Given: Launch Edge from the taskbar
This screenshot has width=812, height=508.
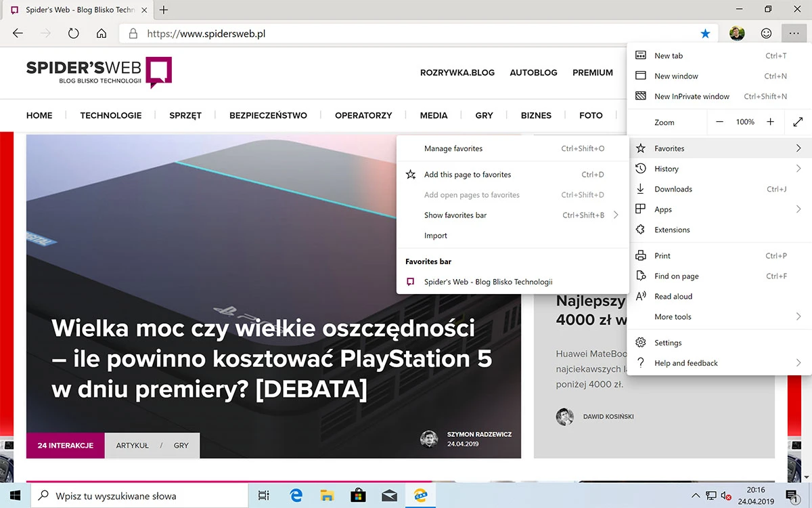Looking at the screenshot, I should click(x=296, y=496).
